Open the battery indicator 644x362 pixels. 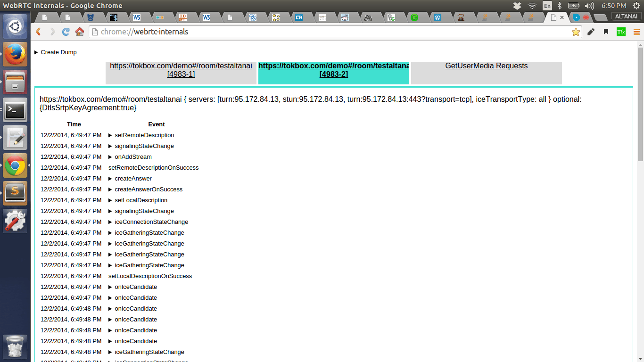(x=574, y=6)
